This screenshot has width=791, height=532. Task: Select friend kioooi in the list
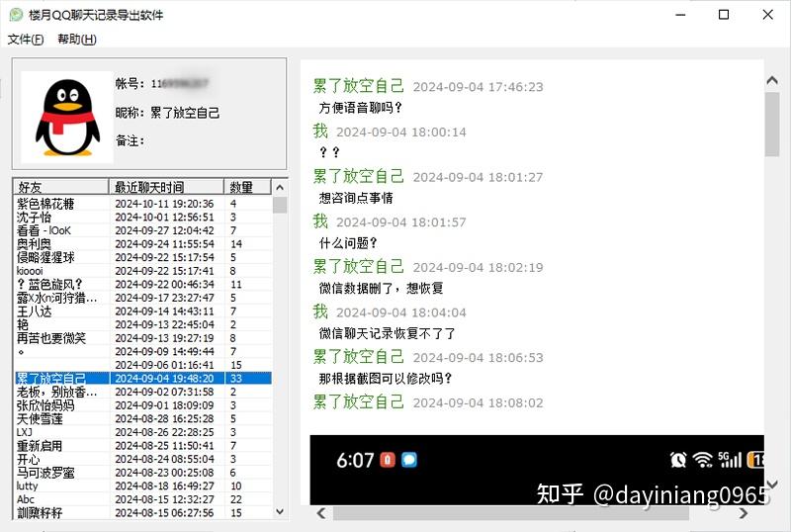[30, 271]
